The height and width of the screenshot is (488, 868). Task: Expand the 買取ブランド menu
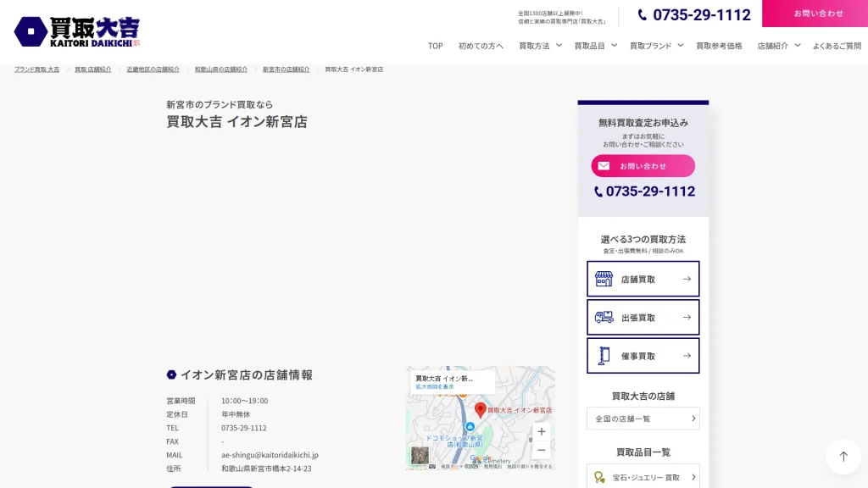pyautogui.click(x=657, y=46)
